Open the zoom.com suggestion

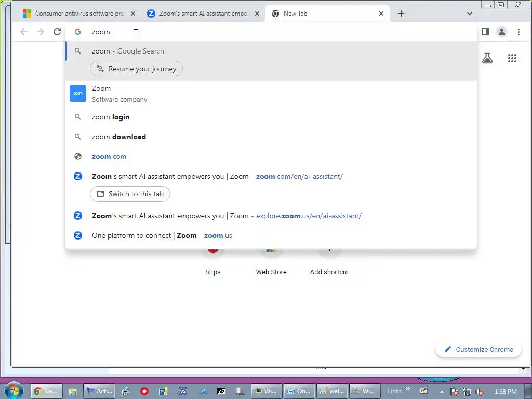pos(271,156)
